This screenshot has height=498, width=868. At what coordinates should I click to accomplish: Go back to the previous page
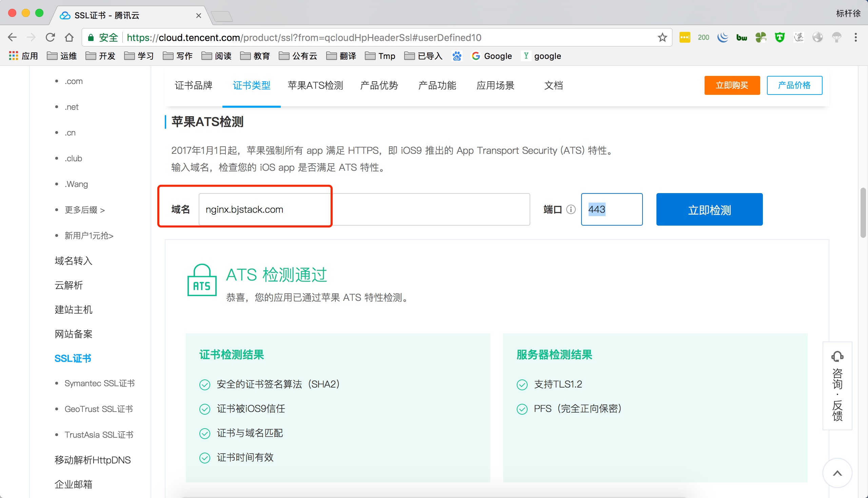click(12, 37)
